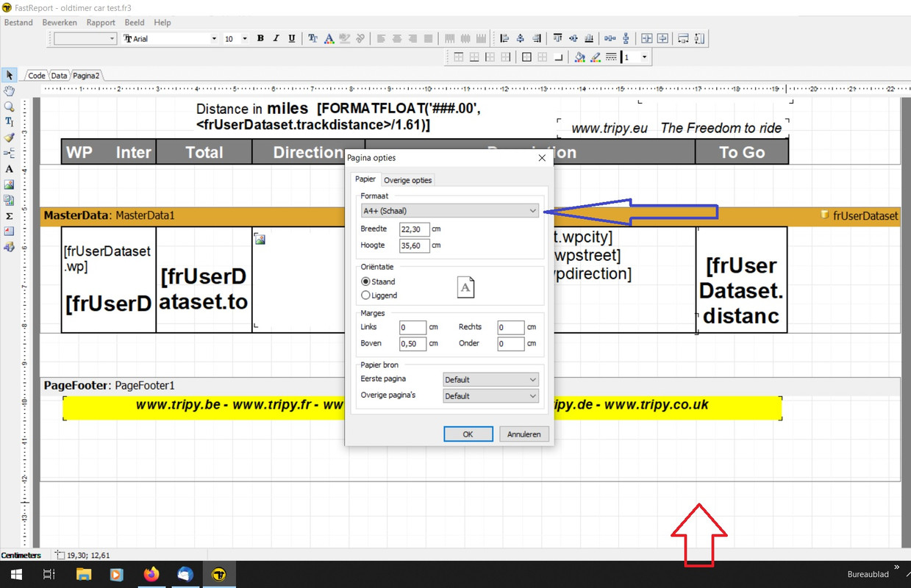Open the Rapport menu
Image resolution: width=911 pixels, height=588 pixels.
click(101, 23)
